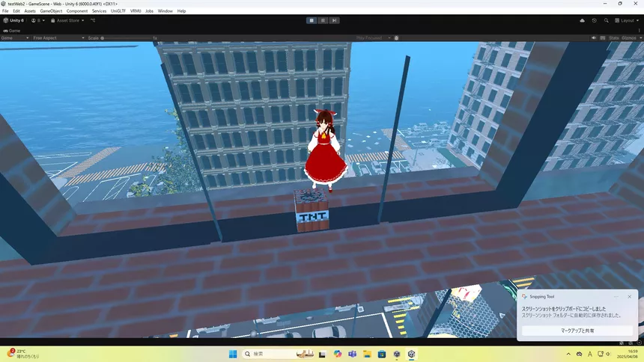
Task: Show hidden system tray icons
Action: click(x=568, y=354)
